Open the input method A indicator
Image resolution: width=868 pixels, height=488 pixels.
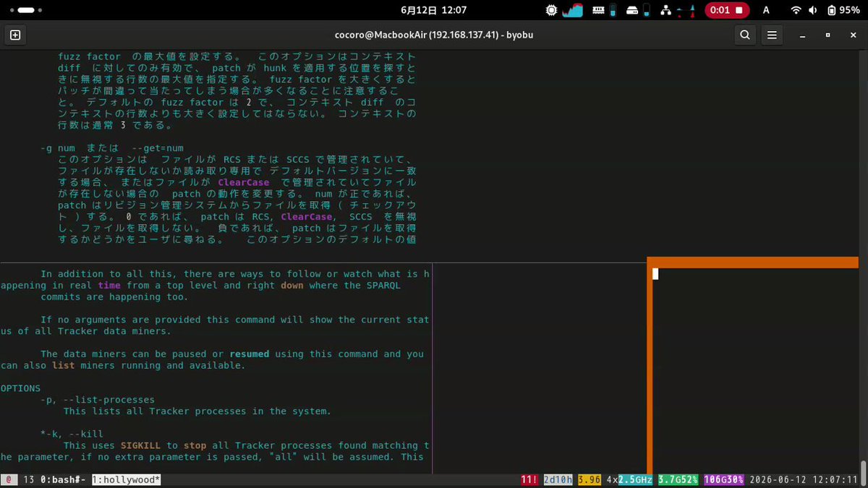coord(765,10)
